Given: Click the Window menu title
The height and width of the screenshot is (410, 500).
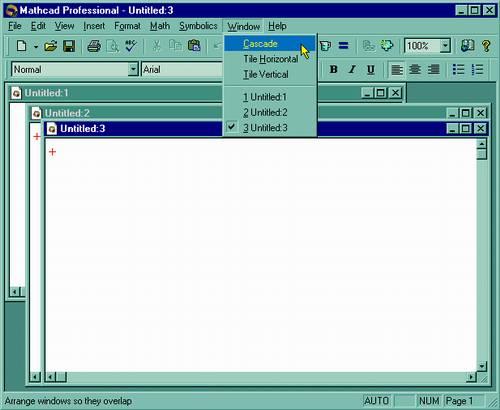Looking at the screenshot, I should point(244,26).
